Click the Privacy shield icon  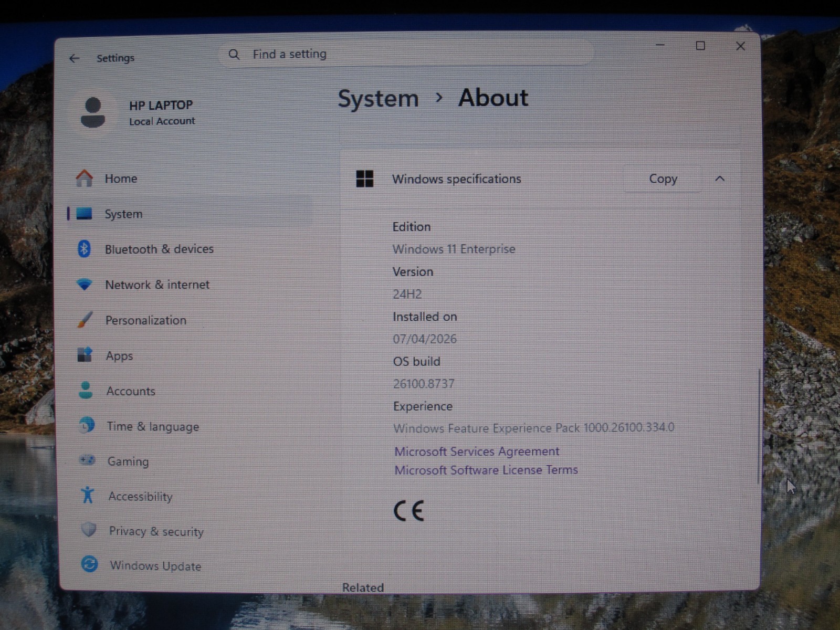click(89, 530)
